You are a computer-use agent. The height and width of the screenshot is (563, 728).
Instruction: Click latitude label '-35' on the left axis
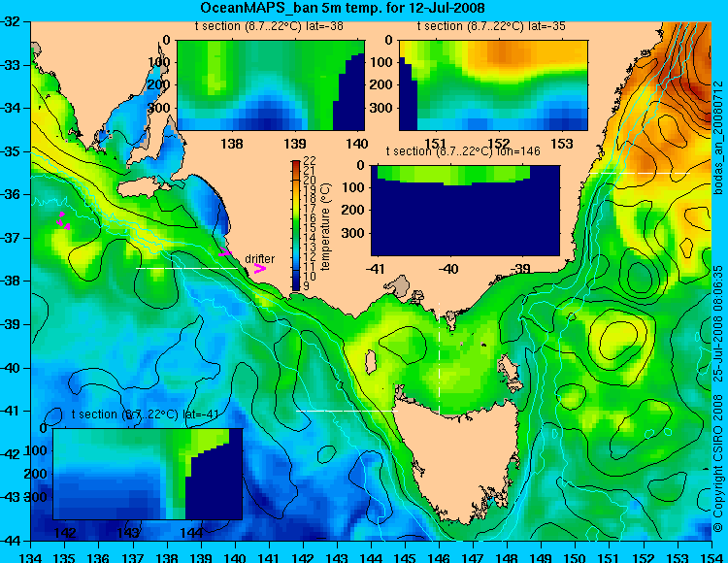coord(11,151)
